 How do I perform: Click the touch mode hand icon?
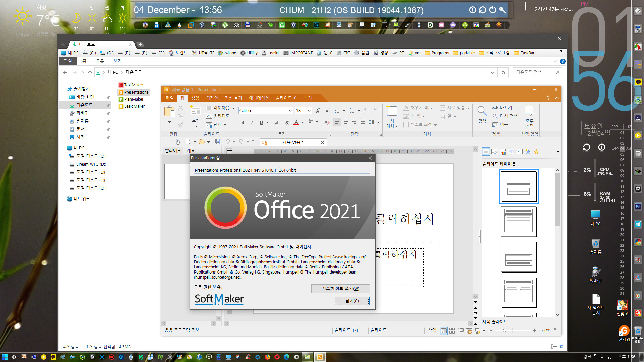tap(178, 142)
